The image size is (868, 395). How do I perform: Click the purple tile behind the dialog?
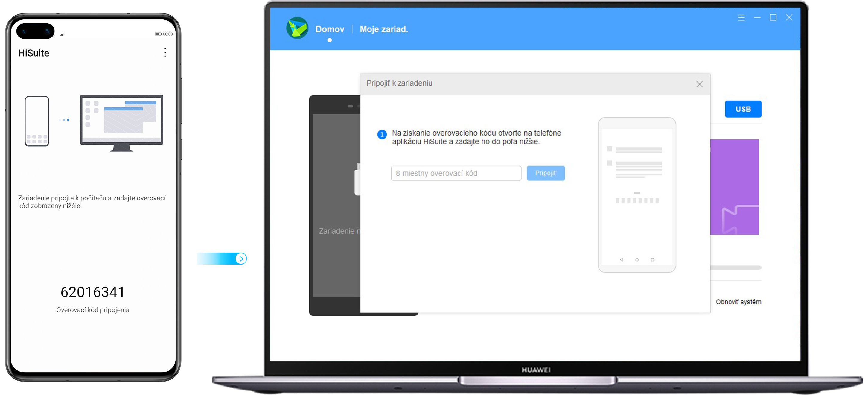point(735,187)
